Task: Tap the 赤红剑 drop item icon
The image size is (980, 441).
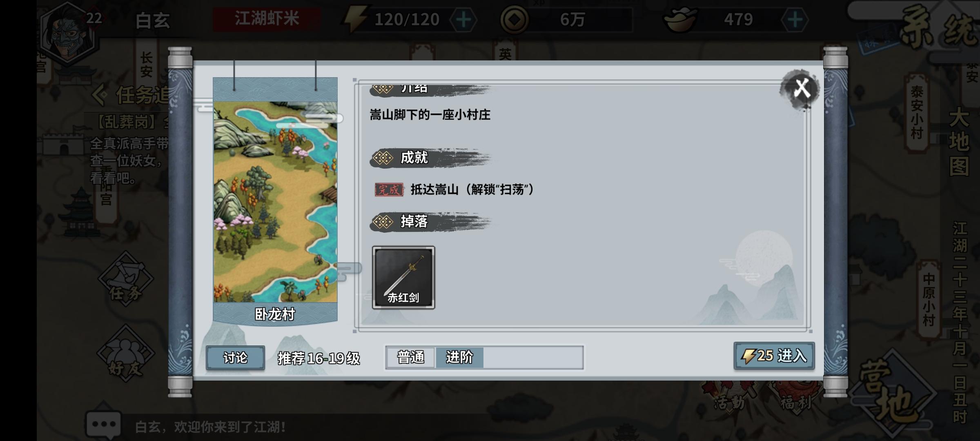Action: click(x=403, y=277)
